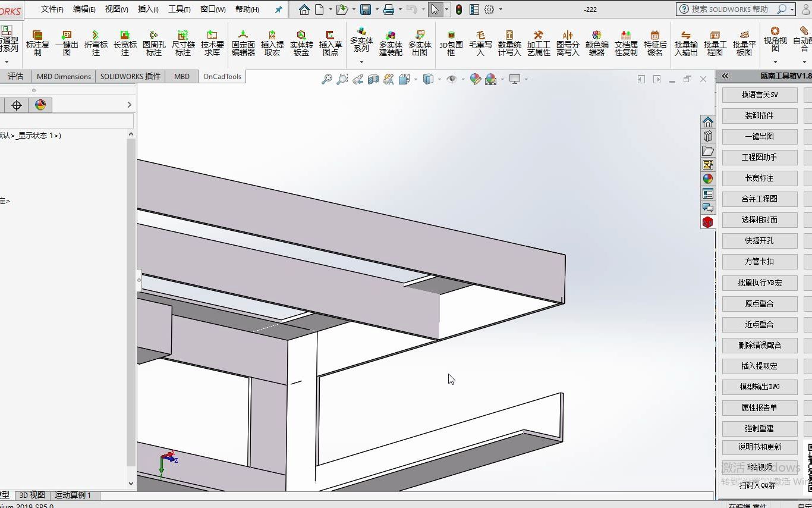Click the 批量输入输出 tool
The width and height of the screenshot is (812, 508).
pos(686,43)
